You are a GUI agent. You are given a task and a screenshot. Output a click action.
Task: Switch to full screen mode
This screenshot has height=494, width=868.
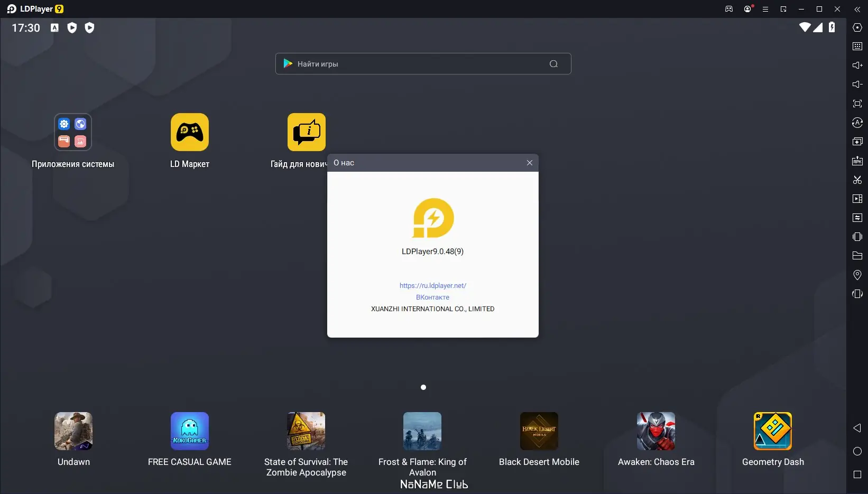click(x=857, y=104)
